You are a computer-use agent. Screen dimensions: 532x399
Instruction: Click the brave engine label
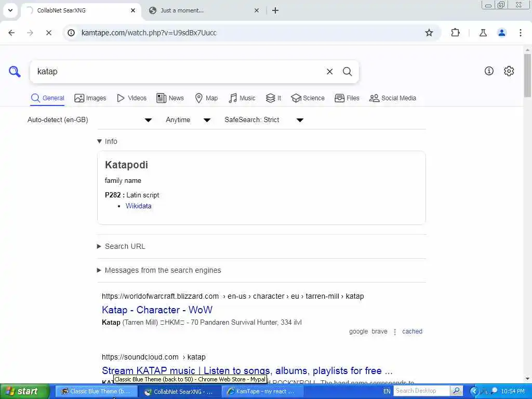[379, 331]
